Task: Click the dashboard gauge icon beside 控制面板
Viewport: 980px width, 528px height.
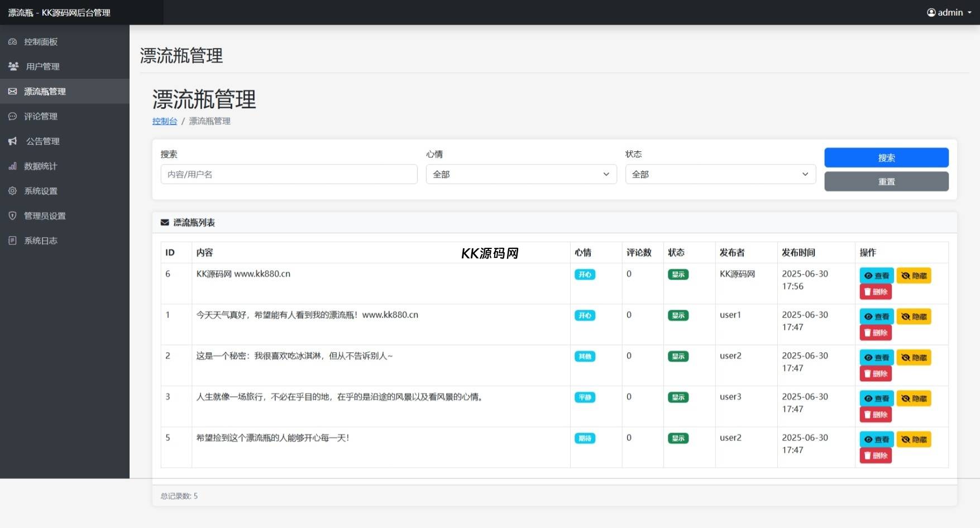Action: [x=12, y=42]
